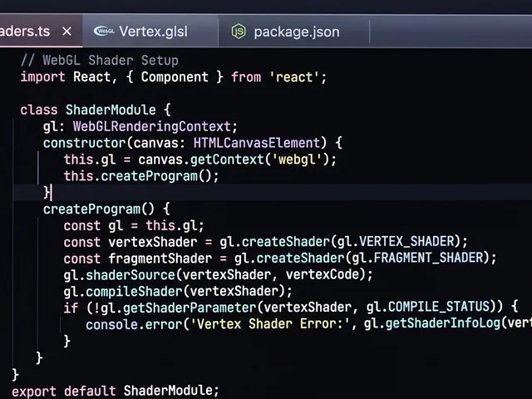This screenshot has height=399, width=532.
Task: Click the 'export default ShaderModule;' line
Action: point(116,391)
